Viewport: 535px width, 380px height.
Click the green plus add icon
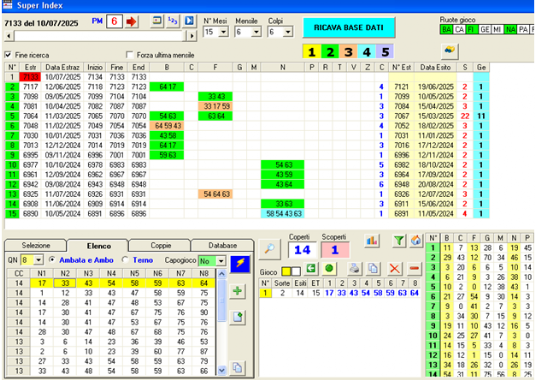237,291
